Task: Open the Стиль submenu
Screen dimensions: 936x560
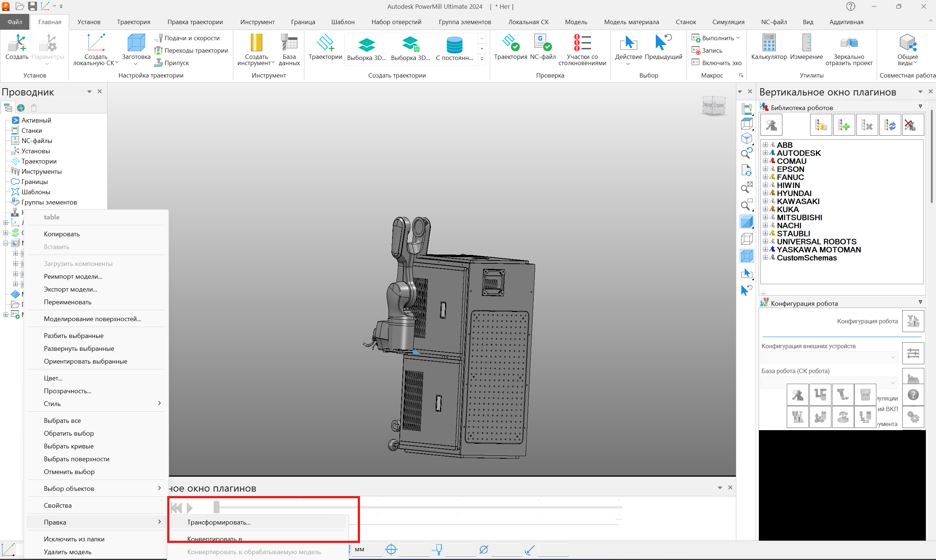Action: 97,404
